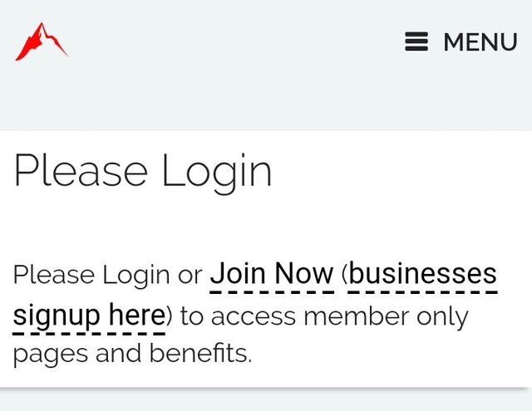
Task: Click the word "Join" in Join Now
Action: [x=239, y=274]
